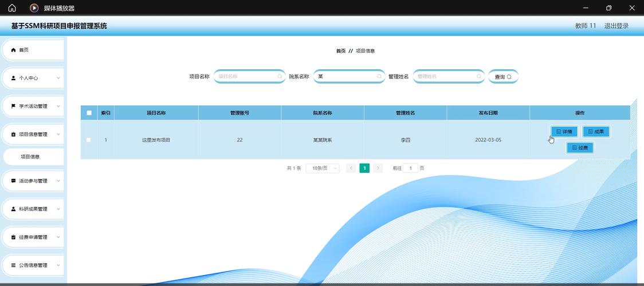Expand the 个人中心 menu chevron

tap(58, 78)
